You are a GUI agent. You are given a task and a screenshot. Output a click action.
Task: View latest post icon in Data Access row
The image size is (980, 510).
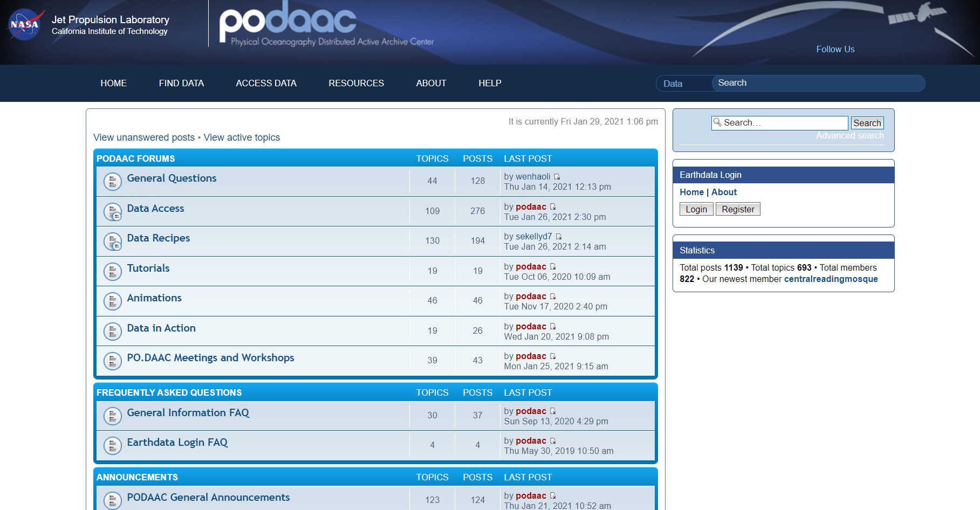553,207
